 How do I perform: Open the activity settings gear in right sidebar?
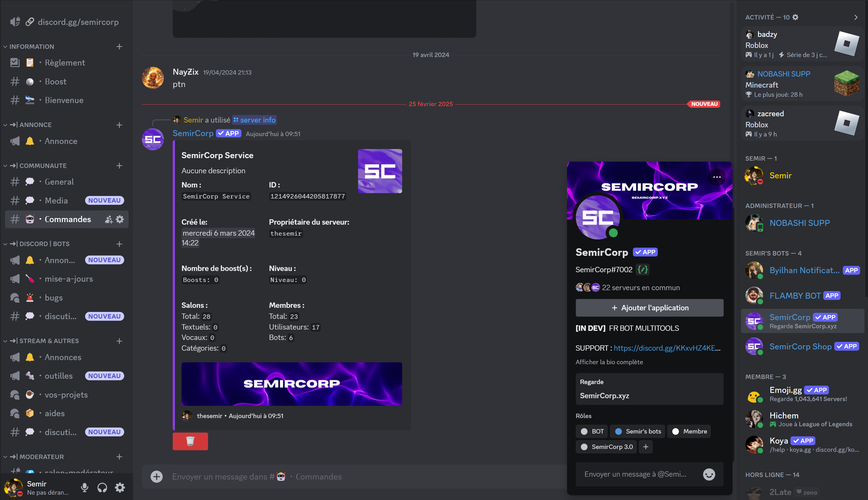pos(795,17)
